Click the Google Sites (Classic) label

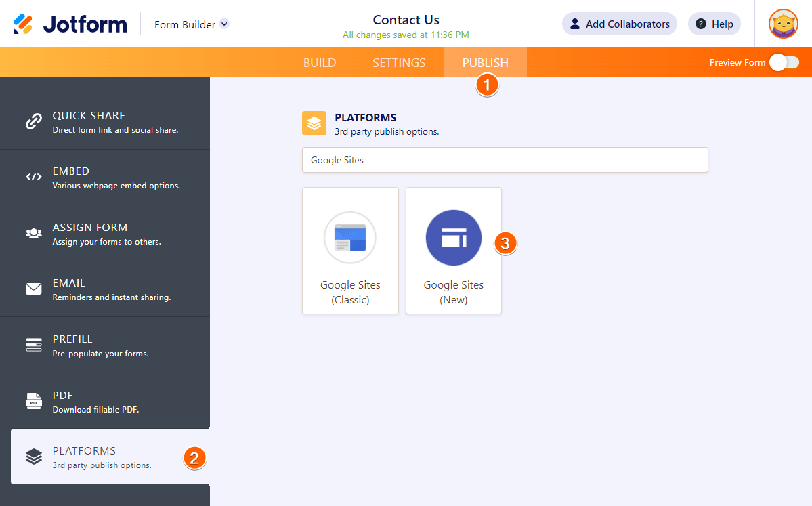pyautogui.click(x=350, y=292)
